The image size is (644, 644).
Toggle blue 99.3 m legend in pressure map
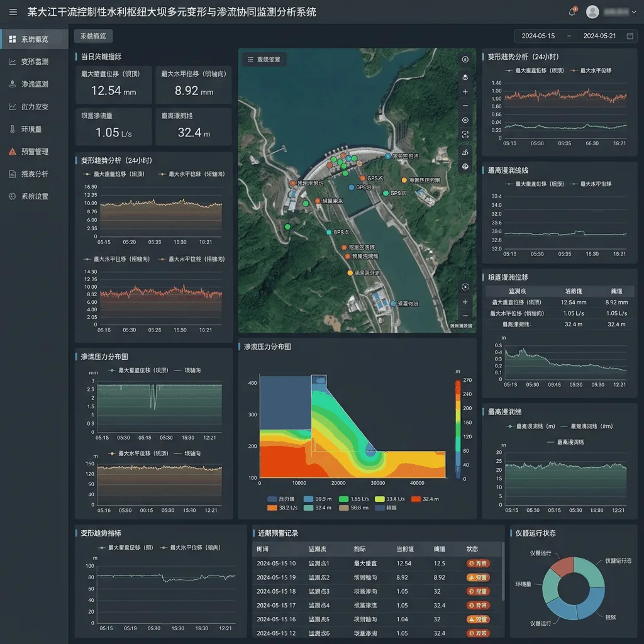point(318,499)
